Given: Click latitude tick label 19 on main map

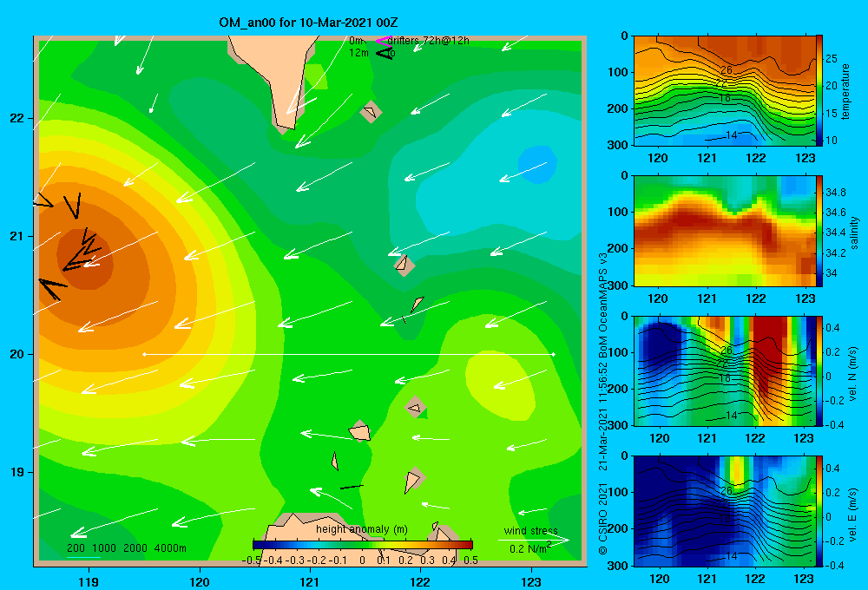Looking at the screenshot, I should (17, 472).
